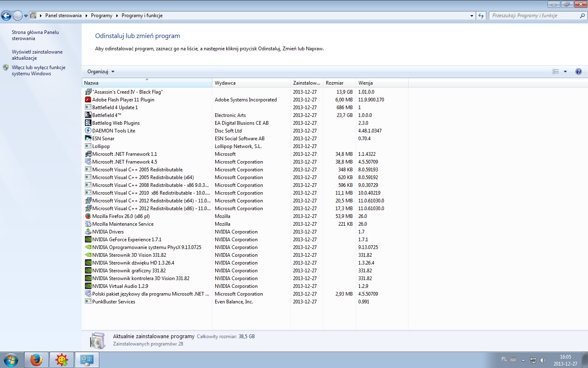Click the NVIDIA Virtual Audio 1.2.9 icon

pyautogui.click(x=88, y=286)
